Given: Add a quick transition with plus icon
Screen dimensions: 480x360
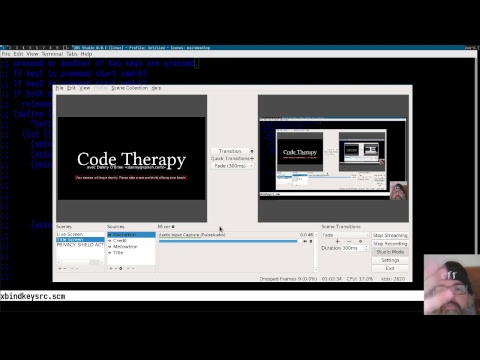Looking at the screenshot, I should pyautogui.click(x=252, y=158).
